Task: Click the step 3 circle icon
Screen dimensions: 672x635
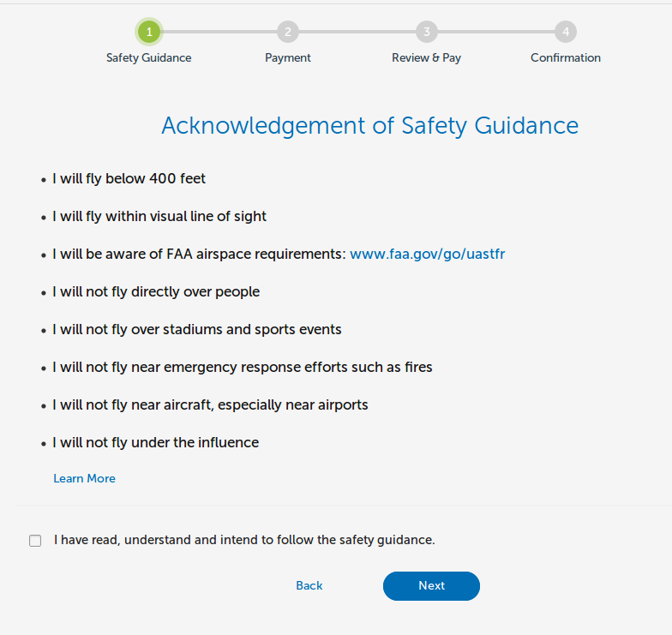Action: [x=427, y=32]
